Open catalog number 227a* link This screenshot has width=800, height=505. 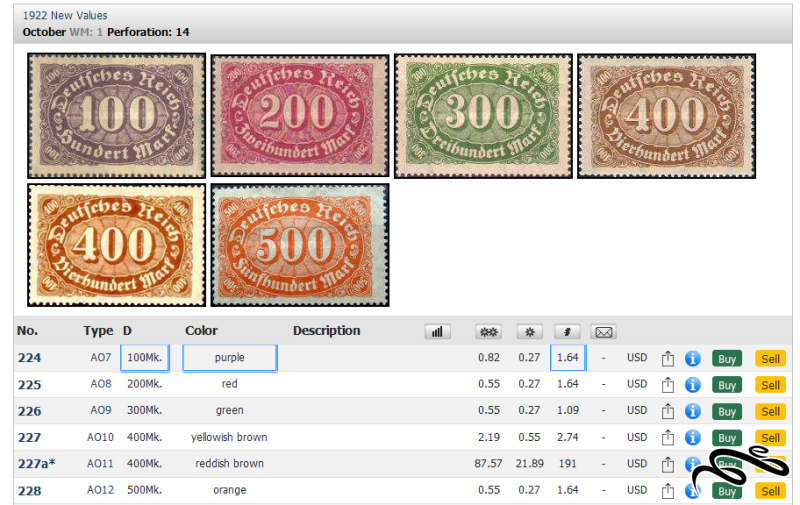[x=36, y=464]
